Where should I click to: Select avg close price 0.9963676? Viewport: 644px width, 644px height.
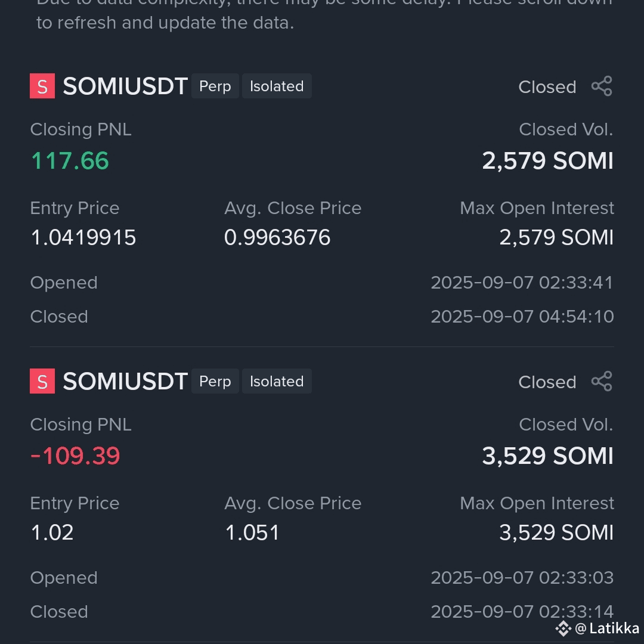point(277,237)
